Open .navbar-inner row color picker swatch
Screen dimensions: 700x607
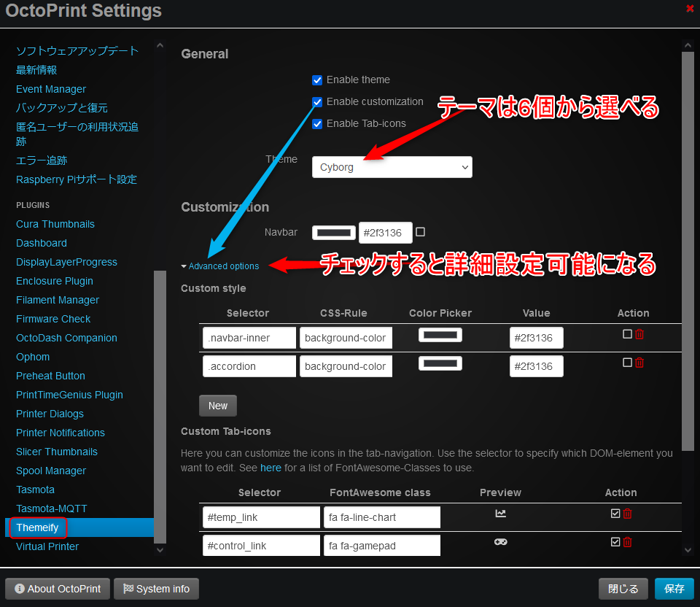[440, 335]
